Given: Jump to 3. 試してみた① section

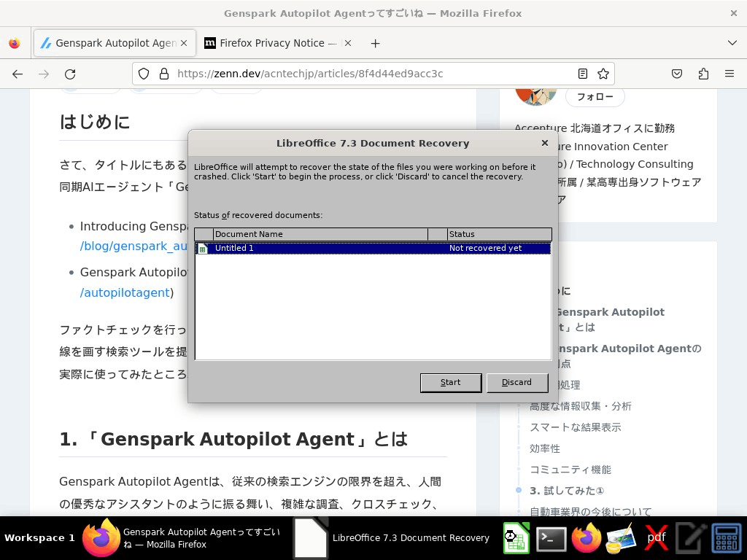Looking at the screenshot, I should (x=567, y=491).
